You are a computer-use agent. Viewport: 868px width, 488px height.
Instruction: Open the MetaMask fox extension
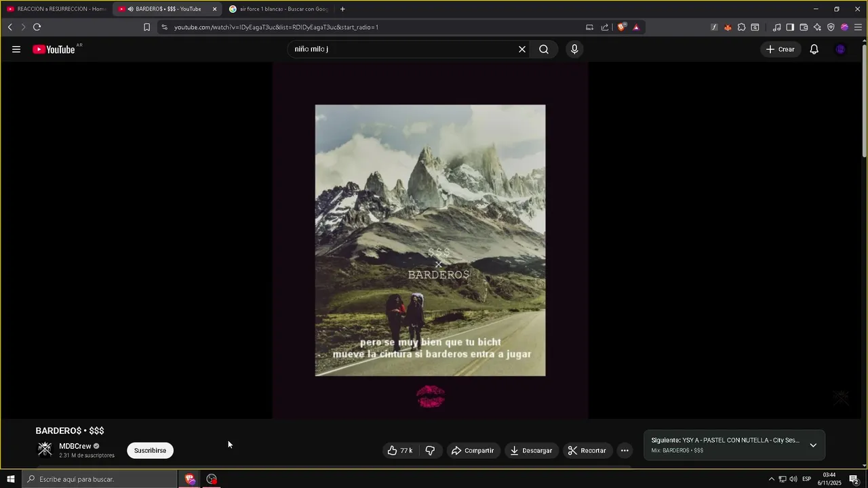click(728, 27)
